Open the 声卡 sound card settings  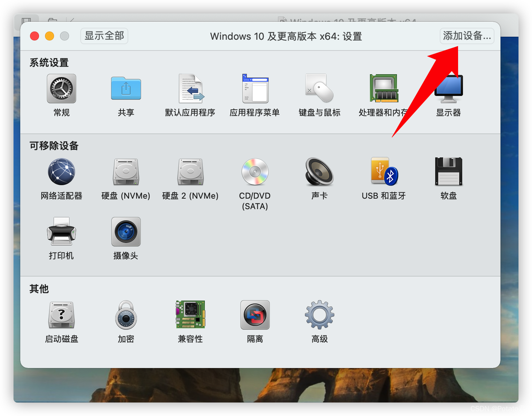click(x=320, y=172)
